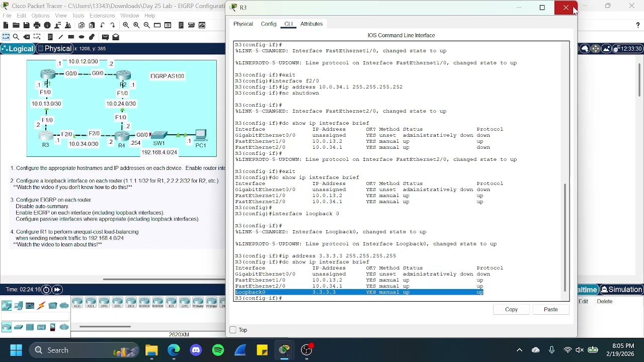Open Spotify from the taskbar
644x362 pixels.
click(x=218, y=350)
